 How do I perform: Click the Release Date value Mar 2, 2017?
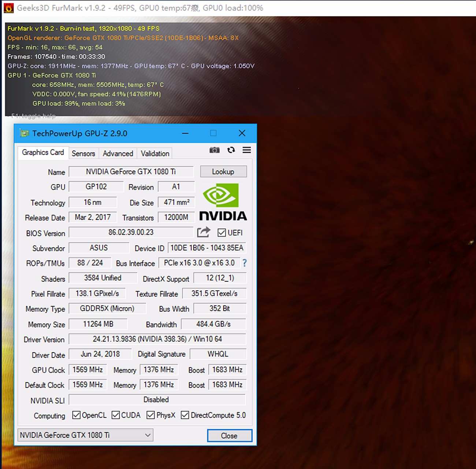point(93,217)
